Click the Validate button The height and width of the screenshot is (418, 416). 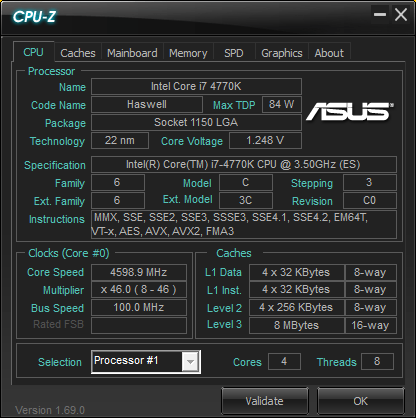coord(265,401)
